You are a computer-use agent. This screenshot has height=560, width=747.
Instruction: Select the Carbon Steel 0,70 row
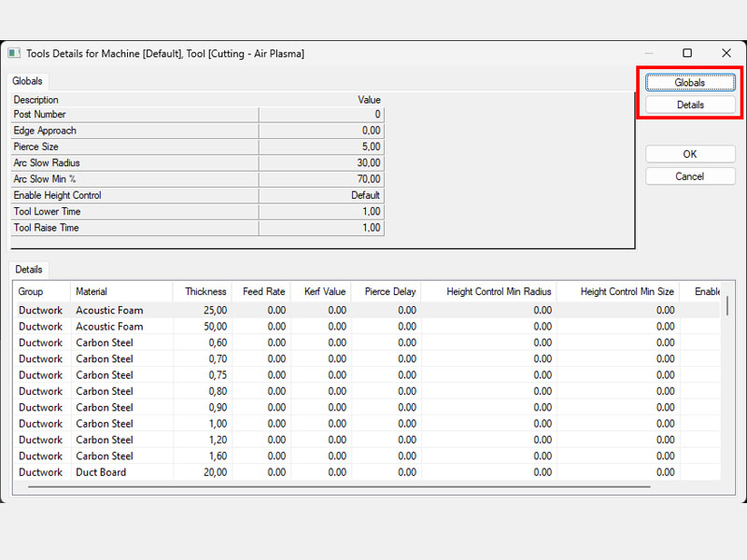pyautogui.click(x=368, y=359)
